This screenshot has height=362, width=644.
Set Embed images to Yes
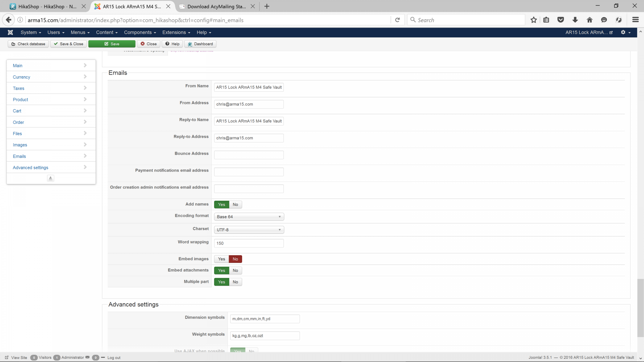222,259
